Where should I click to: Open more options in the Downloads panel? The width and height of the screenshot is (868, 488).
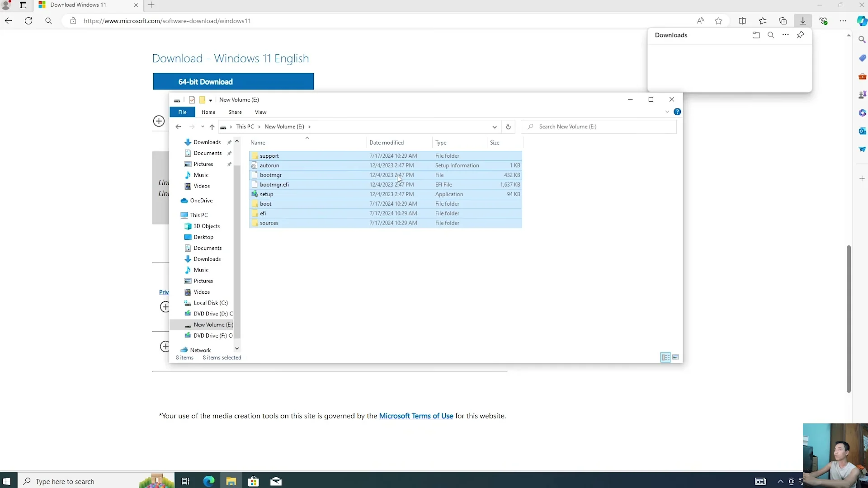point(786,35)
